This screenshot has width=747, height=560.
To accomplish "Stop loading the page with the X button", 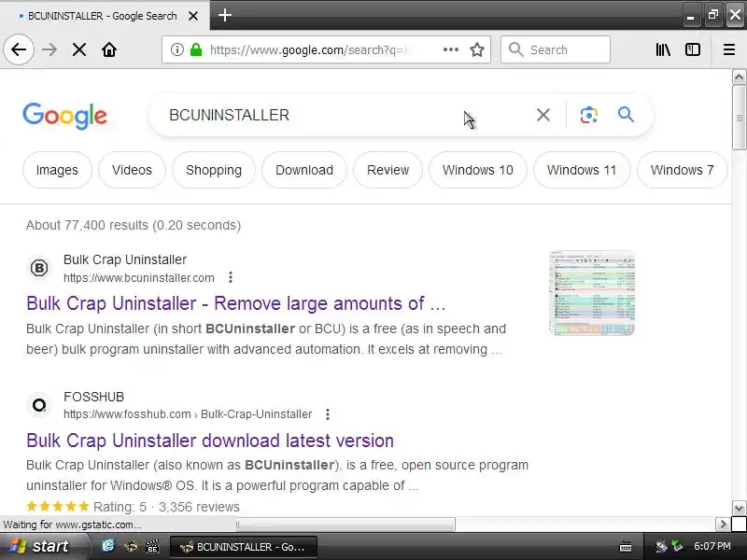I will coord(79,49).
